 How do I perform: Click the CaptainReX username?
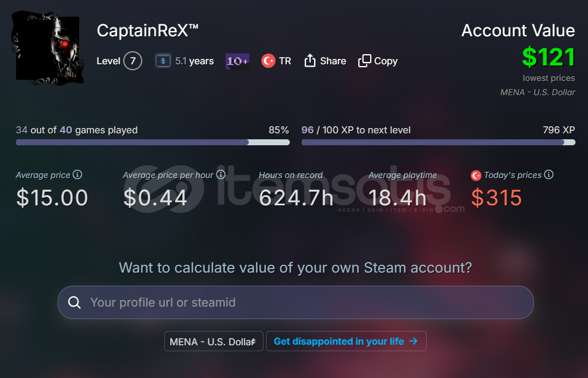[x=148, y=30]
